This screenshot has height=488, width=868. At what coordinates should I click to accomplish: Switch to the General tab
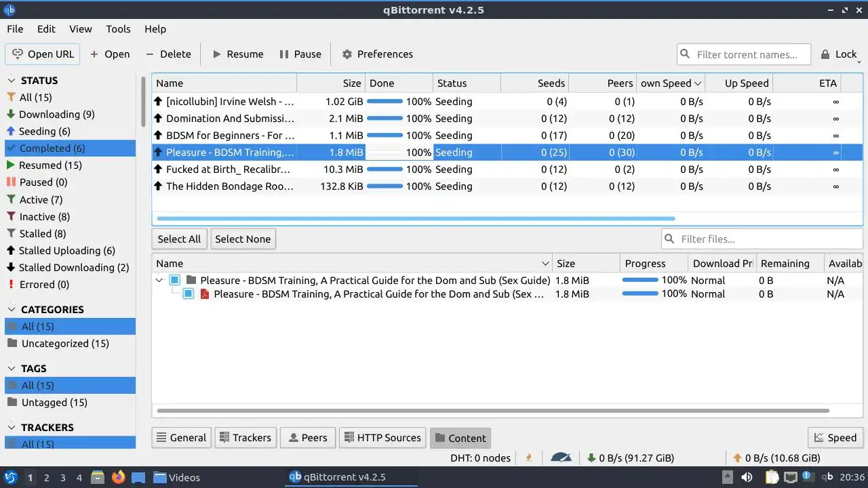pos(181,438)
